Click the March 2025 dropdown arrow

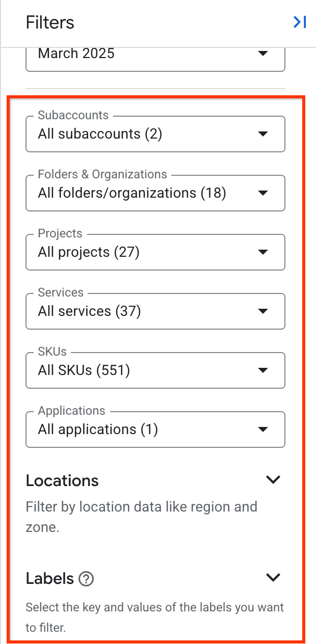coord(263,53)
